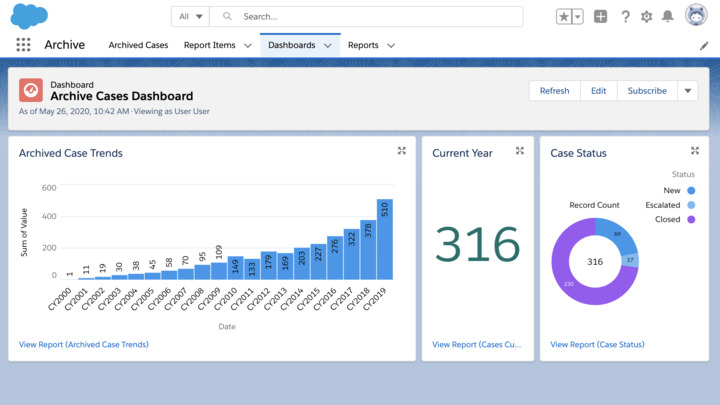Open the Favorites star icon
Image resolution: width=720 pixels, height=405 pixels.
[x=564, y=17]
